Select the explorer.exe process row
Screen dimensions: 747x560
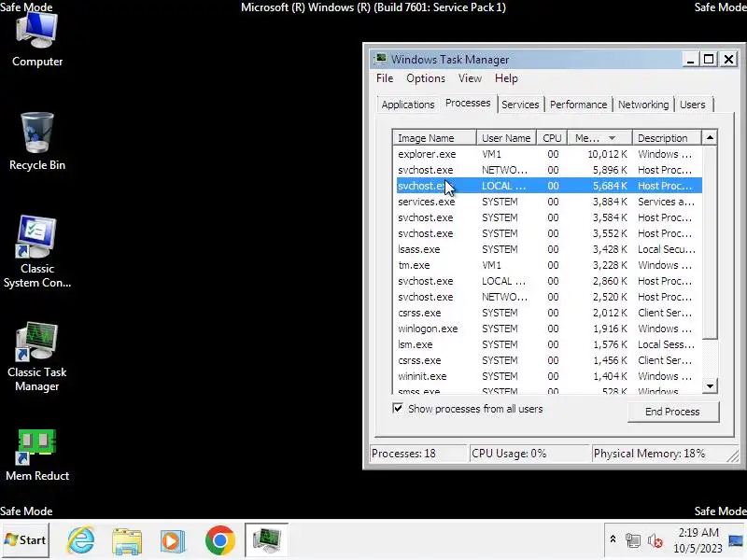point(548,154)
